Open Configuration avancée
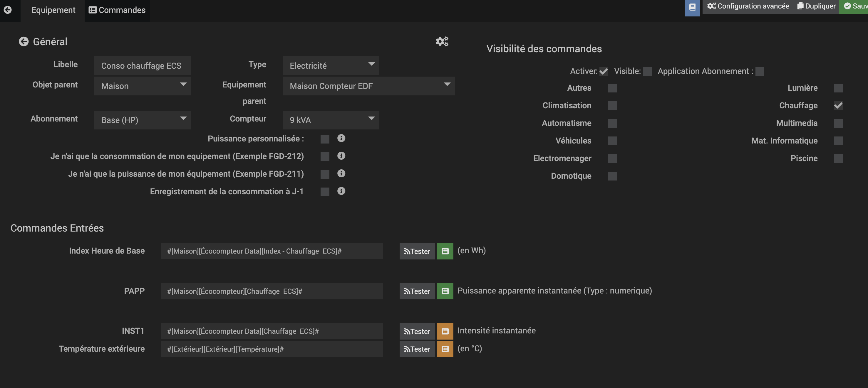This screenshot has width=868, height=388. tap(748, 6)
